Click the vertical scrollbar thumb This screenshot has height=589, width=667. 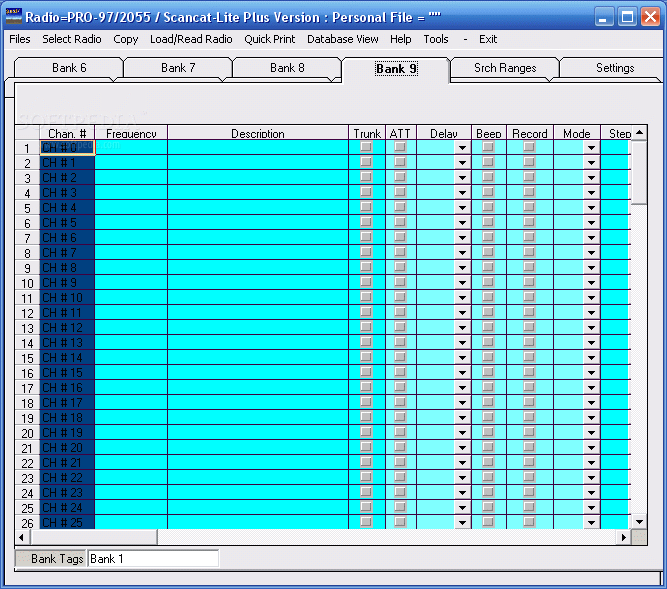click(639, 173)
